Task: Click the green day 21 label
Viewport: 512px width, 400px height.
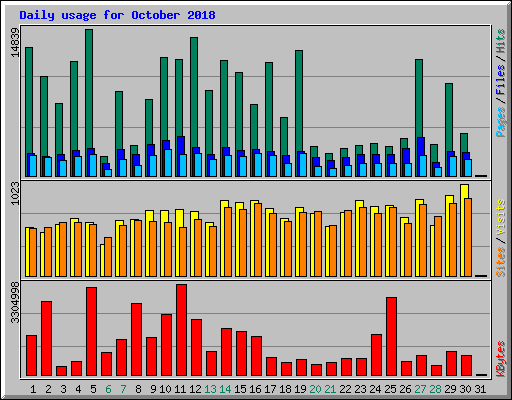Action: (330, 389)
